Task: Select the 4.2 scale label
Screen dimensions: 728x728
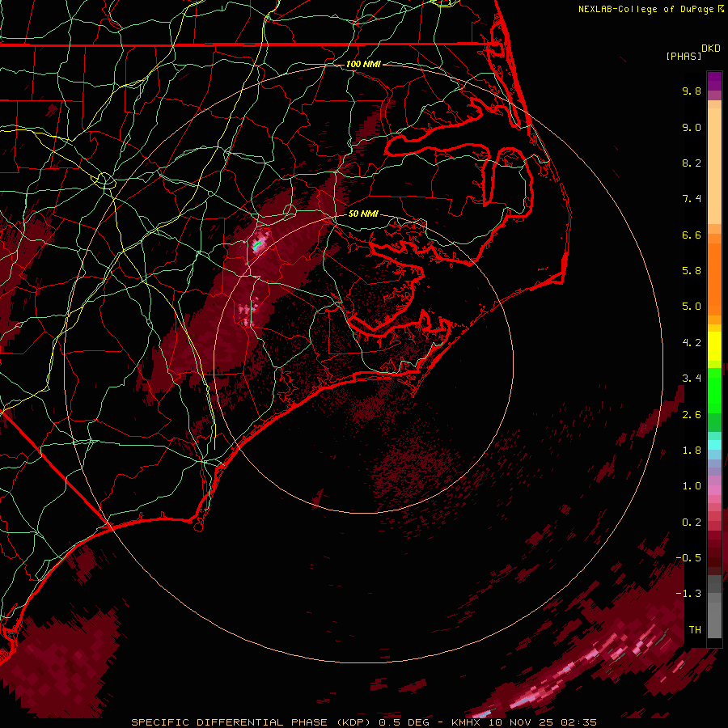Action: pos(692,343)
